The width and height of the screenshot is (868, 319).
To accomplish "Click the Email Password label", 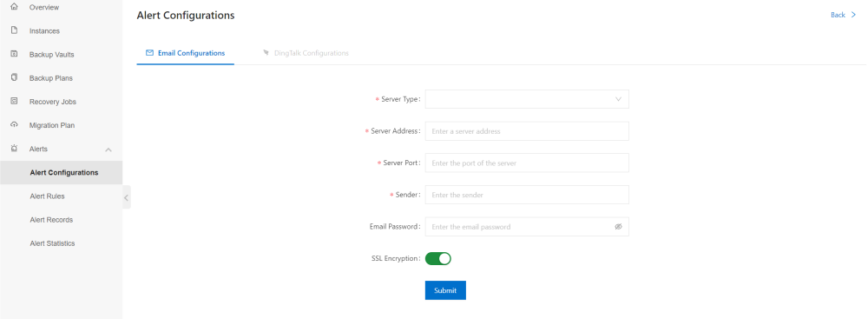I will (x=395, y=226).
